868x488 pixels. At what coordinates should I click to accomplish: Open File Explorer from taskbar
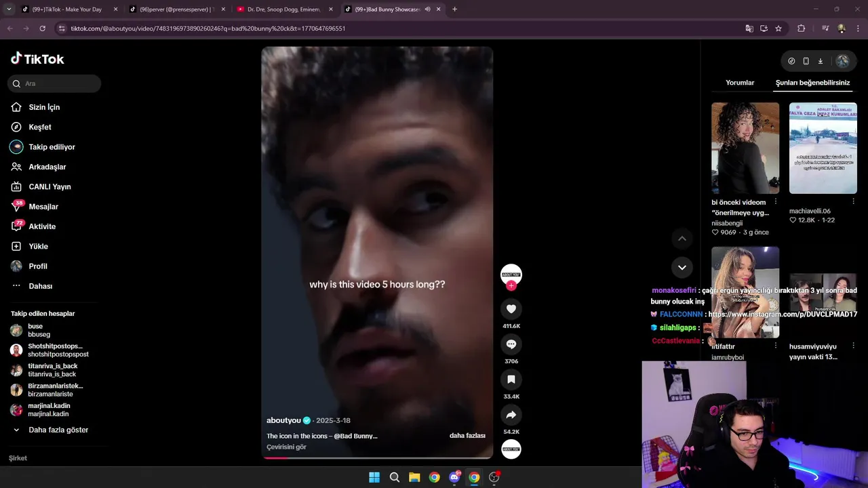tap(414, 477)
